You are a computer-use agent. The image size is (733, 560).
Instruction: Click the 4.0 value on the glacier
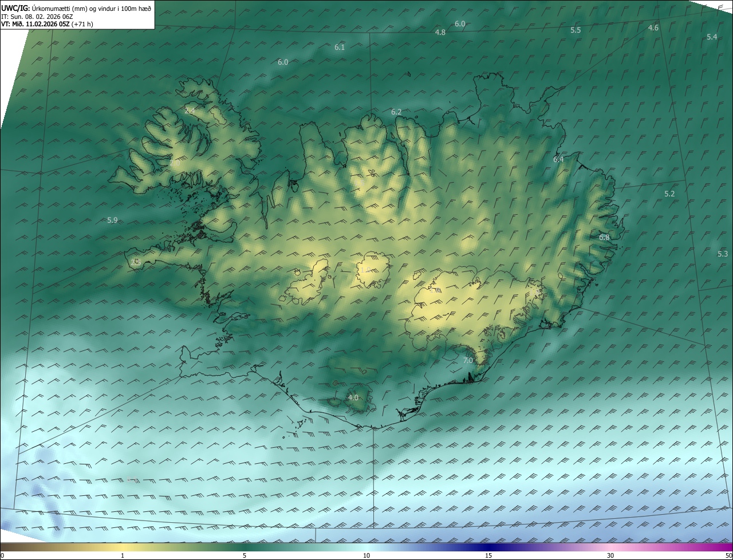[353, 397]
